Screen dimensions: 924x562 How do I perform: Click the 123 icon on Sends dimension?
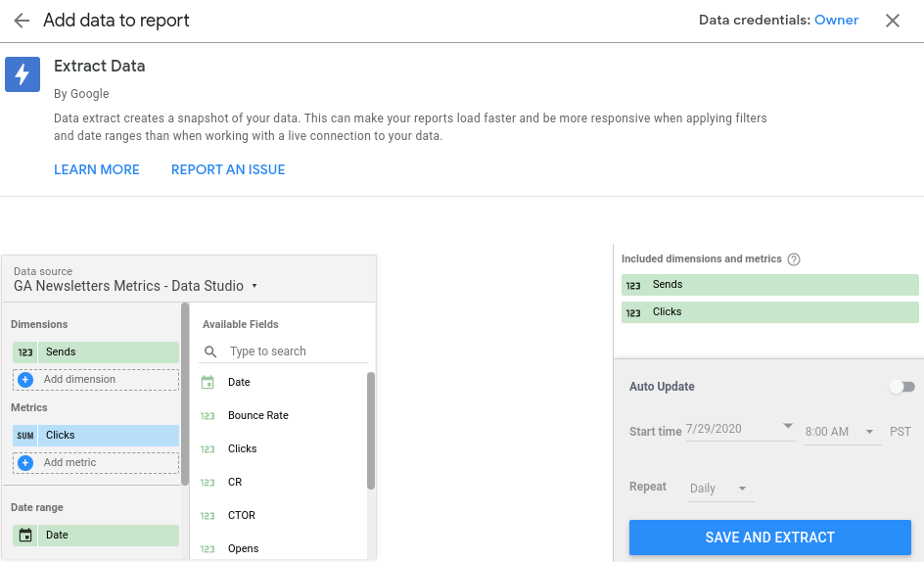(x=25, y=352)
